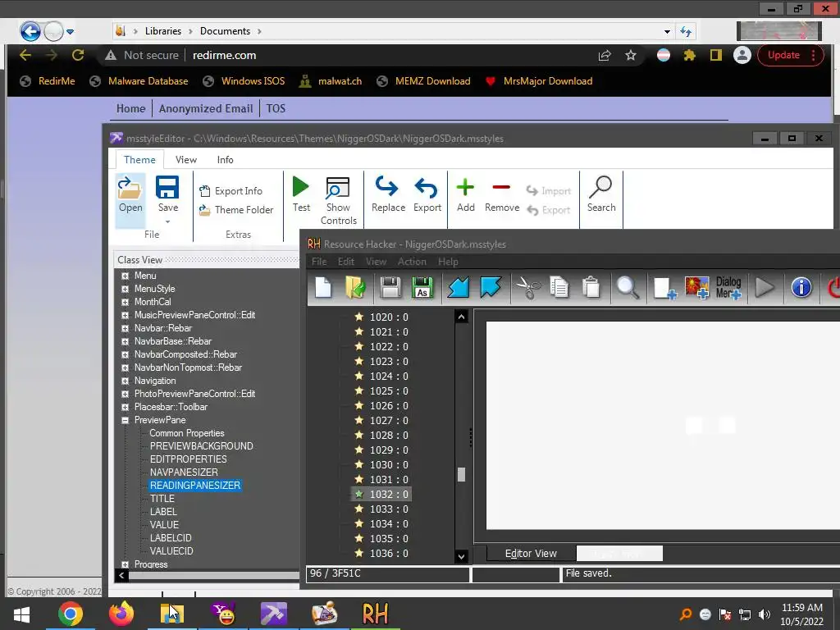840x630 pixels.
Task: Expand the Progress class node
Action: (125, 564)
